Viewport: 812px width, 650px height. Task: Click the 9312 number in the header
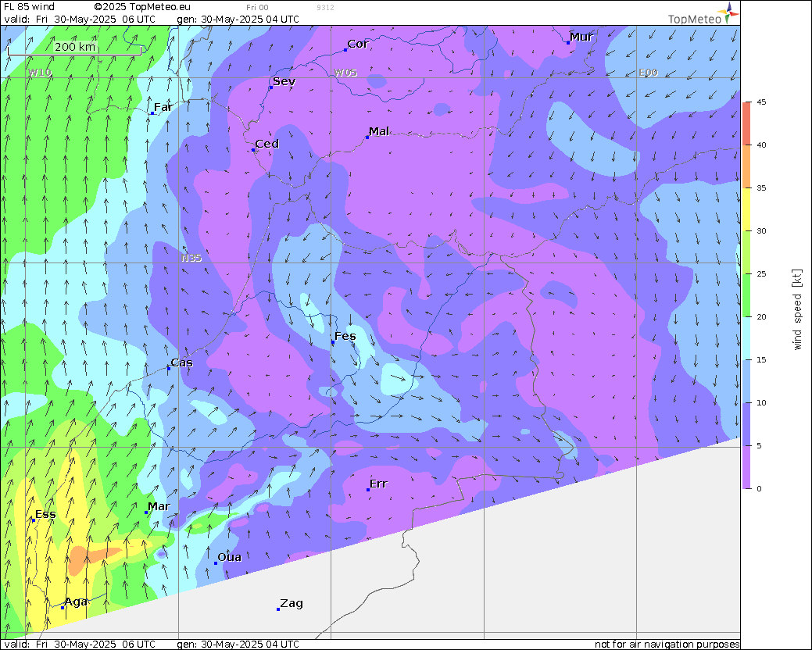325,8
